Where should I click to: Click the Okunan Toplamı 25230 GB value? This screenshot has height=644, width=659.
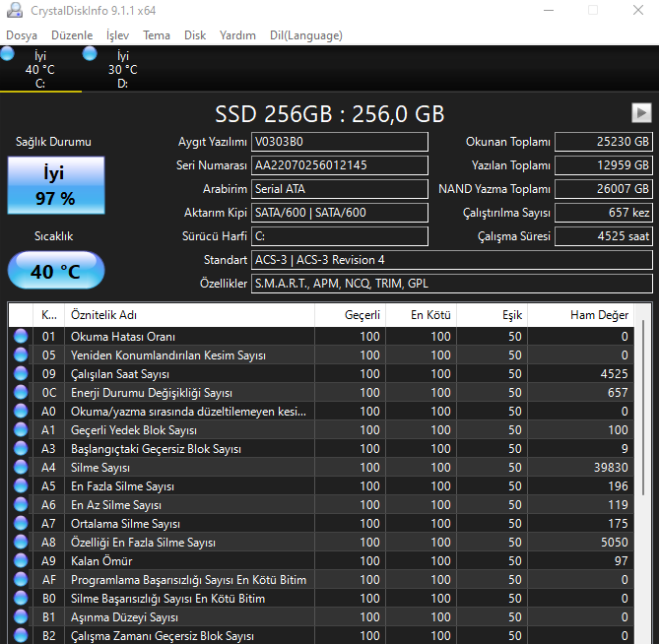604,142
